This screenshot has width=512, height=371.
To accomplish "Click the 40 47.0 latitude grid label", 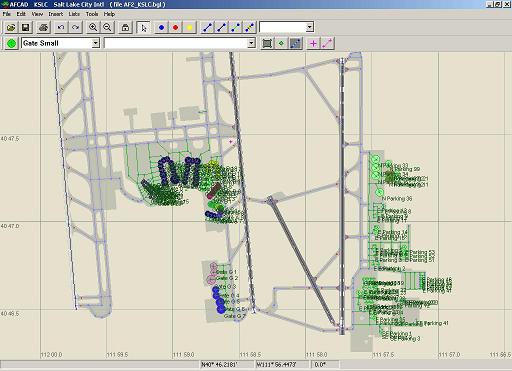I will point(10,226).
